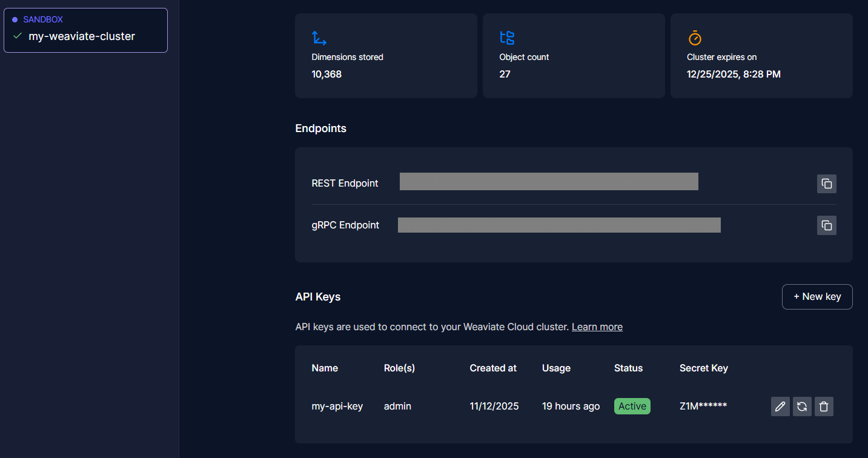Open the Learn more link
The width and height of the screenshot is (868, 458).
(597, 327)
